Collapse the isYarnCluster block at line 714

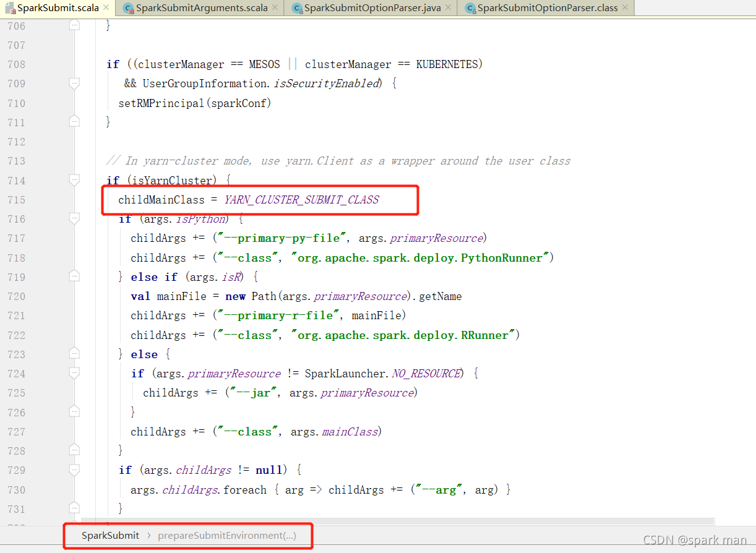tap(74, 180)
